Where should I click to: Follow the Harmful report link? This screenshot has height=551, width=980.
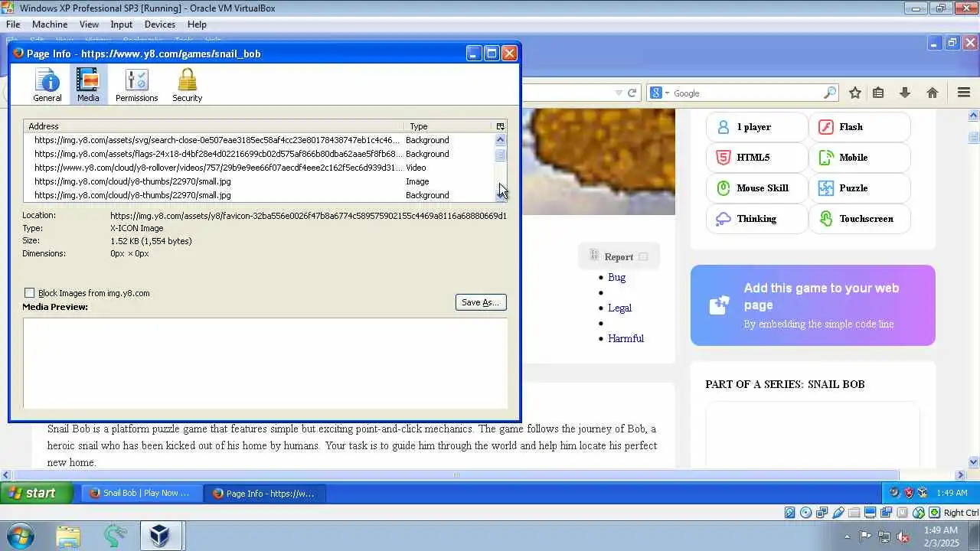(626, 338)
